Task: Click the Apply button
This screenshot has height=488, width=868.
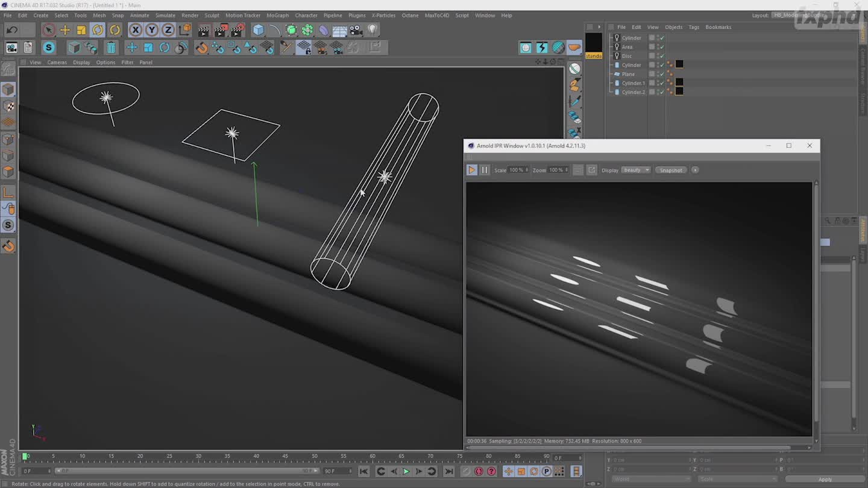Action: (825, 479)
